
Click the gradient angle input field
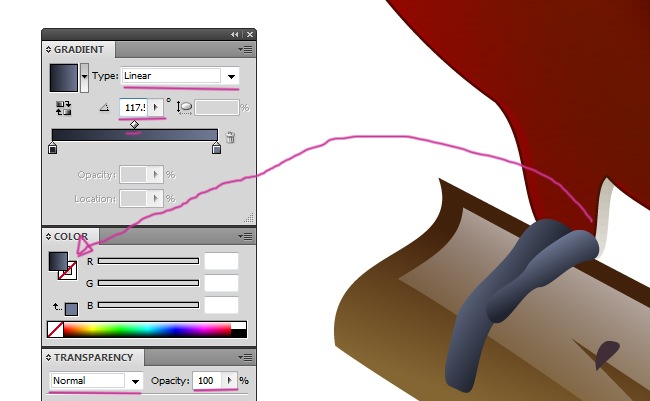134,107
